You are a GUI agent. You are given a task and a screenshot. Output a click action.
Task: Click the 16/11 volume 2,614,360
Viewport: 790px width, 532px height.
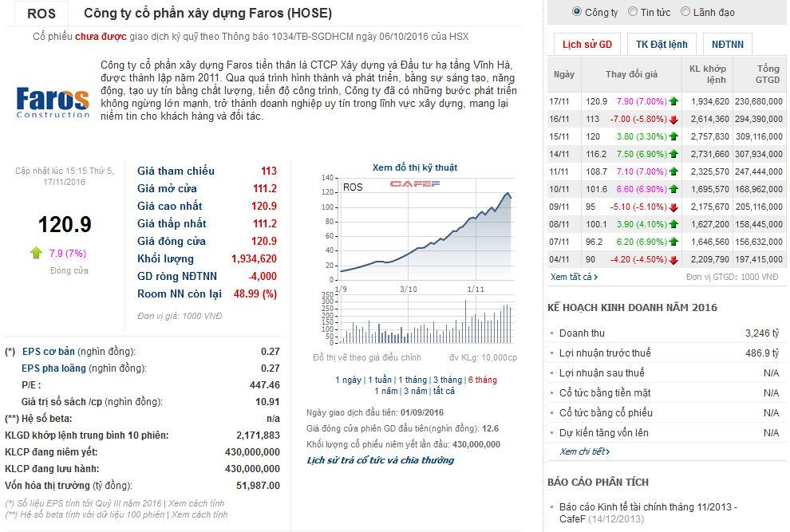[x=710, y=119]
